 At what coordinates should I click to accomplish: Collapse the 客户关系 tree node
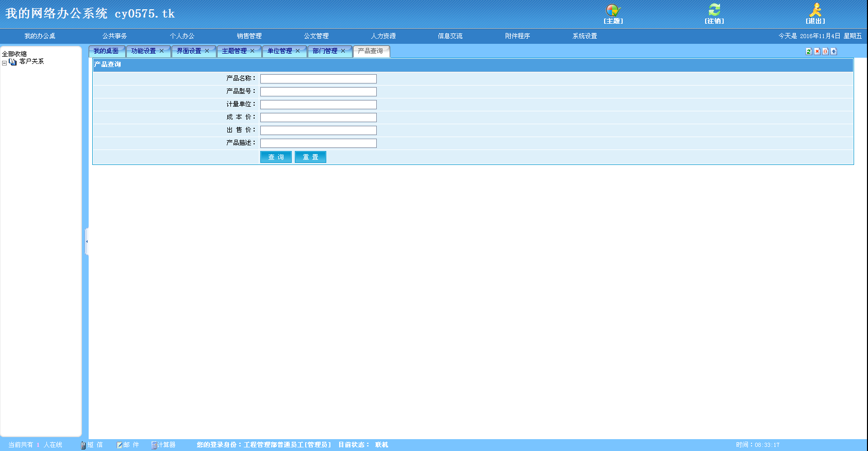pos(5,63)
